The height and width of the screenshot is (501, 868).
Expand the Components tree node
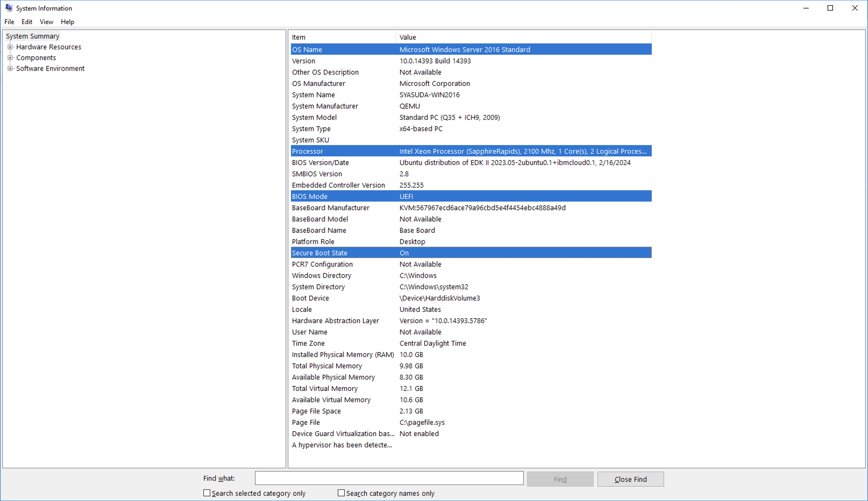click(x=10, y=58)
